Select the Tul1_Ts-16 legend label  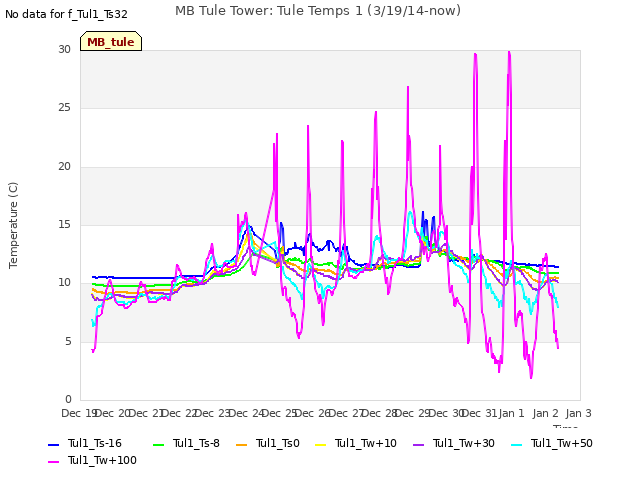(x=95, y=443)
